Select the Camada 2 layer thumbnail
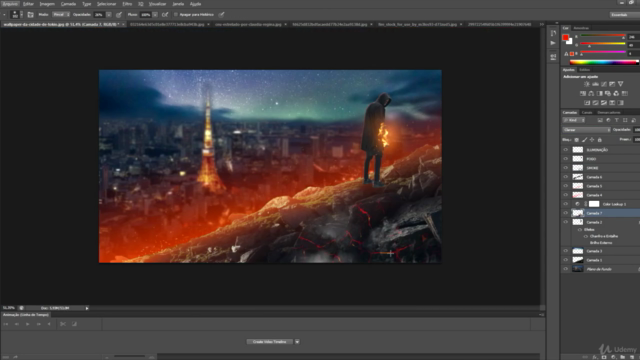Screen dimensions: 640x360 (578, 222)
